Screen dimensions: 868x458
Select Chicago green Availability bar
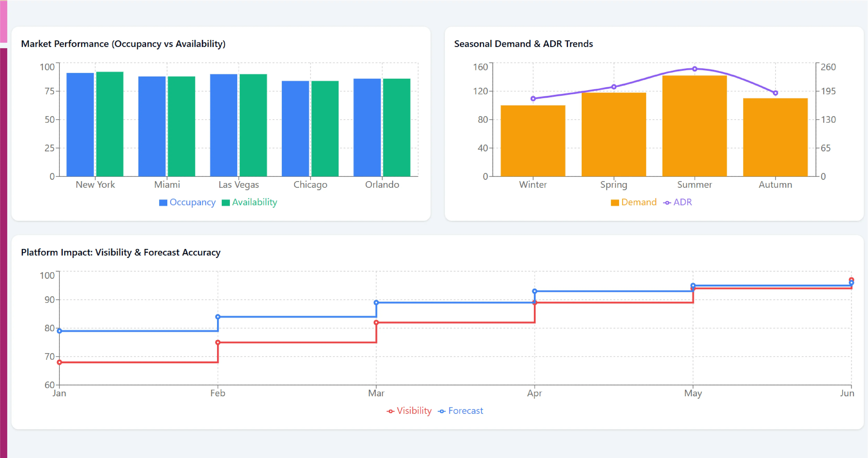click(x=325, y=128)
